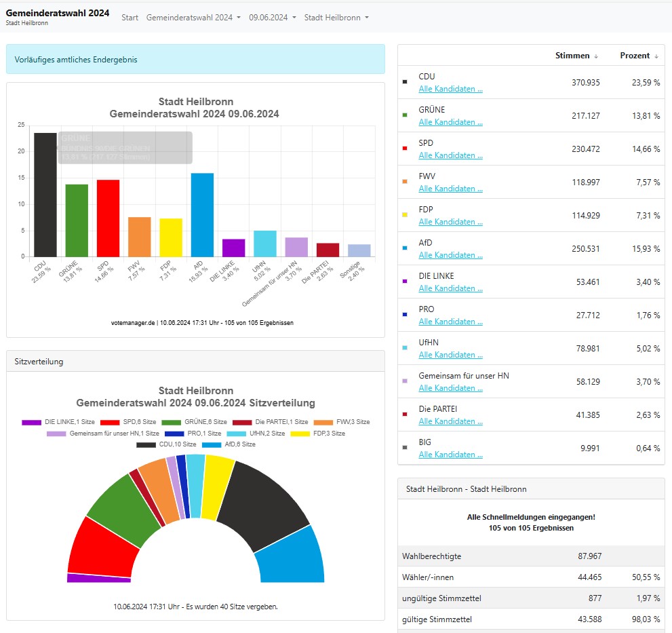Screen dimensions: 672x633
Task: Sort the results table by Prozent arrow
Action: pyautogui.click(x=656, y=56)
